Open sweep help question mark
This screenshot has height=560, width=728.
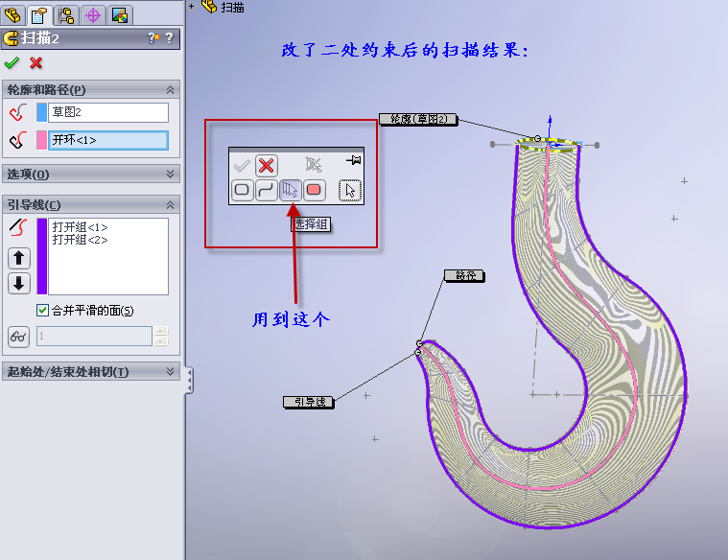tap(169, 38)
